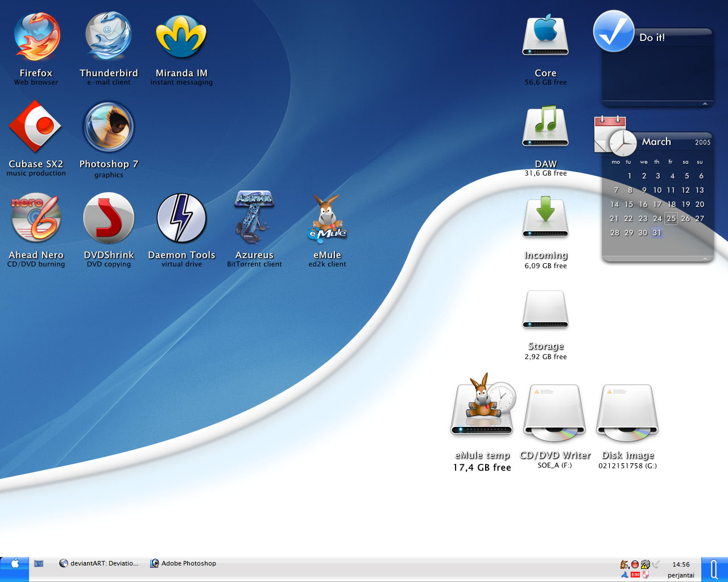Launch the eMule ed2k client icon

click(327, 219)
